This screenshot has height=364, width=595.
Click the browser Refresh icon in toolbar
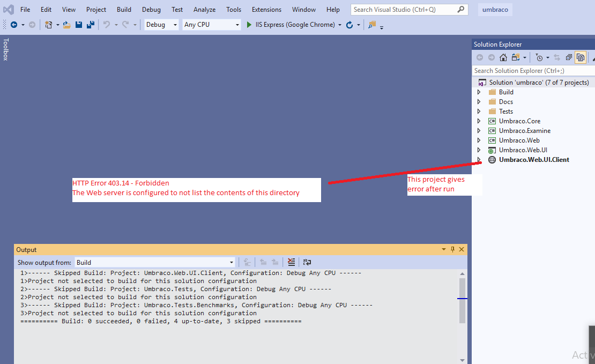click(349, 25)
